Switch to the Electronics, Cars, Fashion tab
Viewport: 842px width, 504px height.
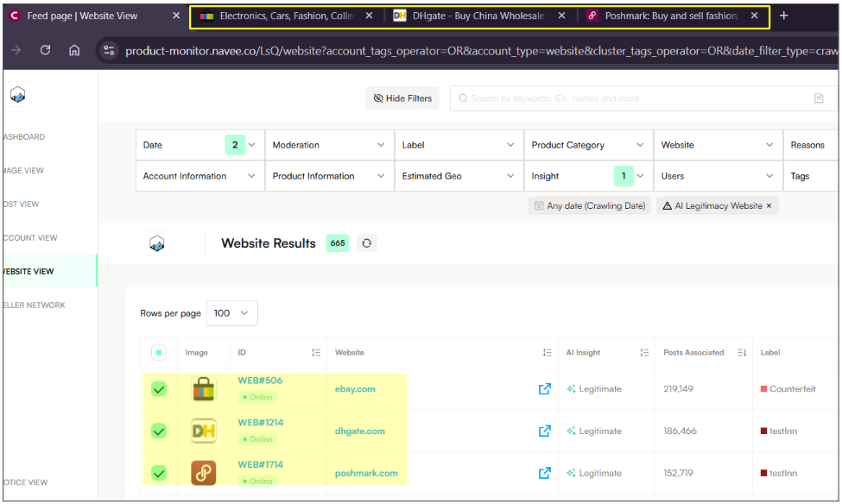click(286, 16)
